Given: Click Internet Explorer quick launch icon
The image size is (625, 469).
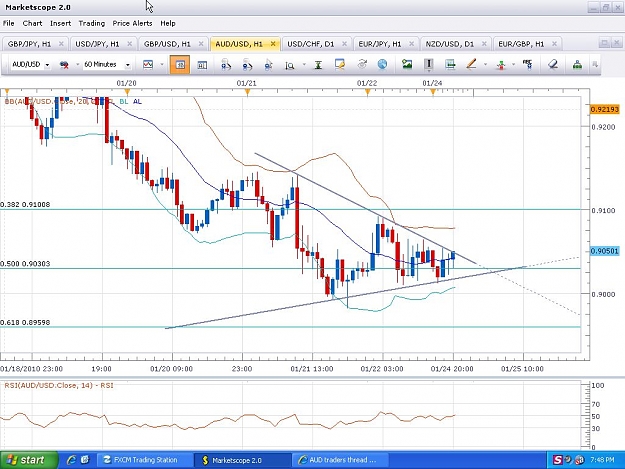Looking at the screenshot, I should (x=71, y=460).
